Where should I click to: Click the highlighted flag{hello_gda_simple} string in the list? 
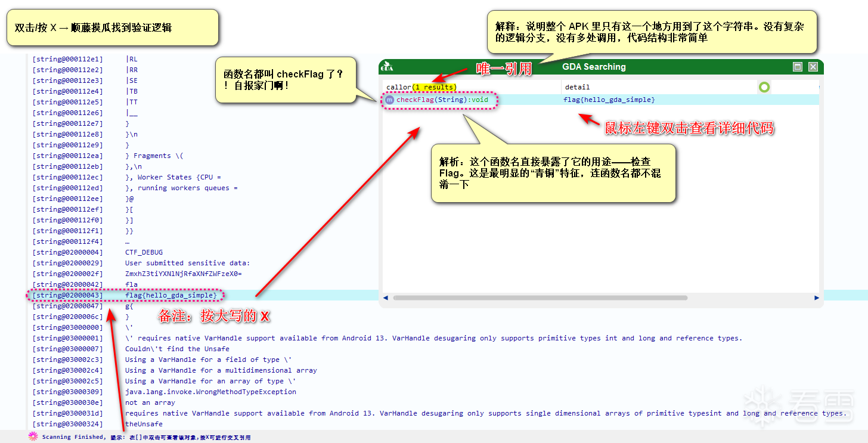(x=170, y=295)
